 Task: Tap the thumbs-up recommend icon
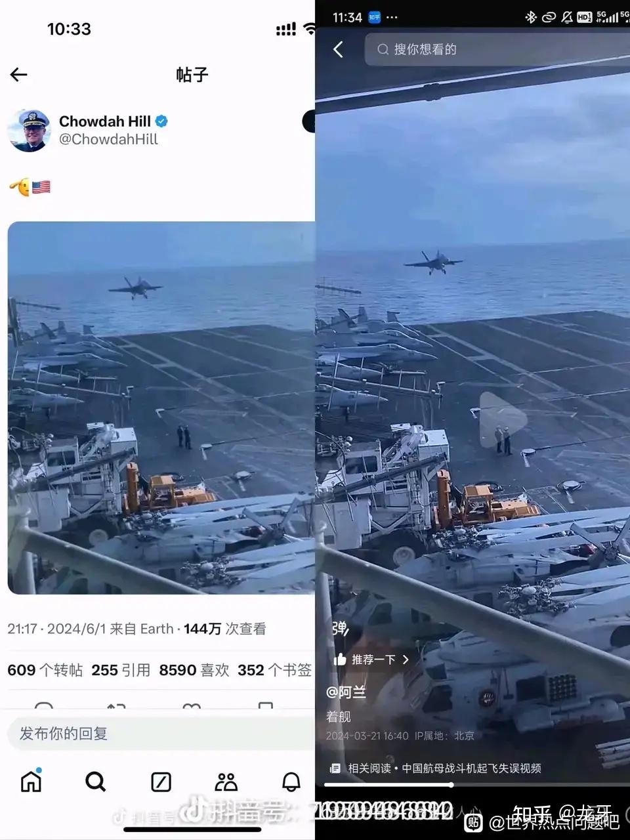click(x=340, y=660)
